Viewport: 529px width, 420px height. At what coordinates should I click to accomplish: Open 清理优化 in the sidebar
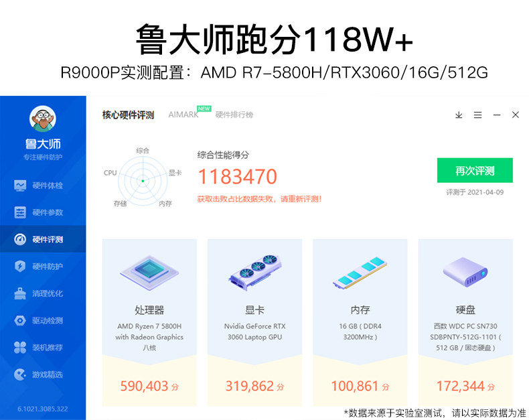(43, 293)
